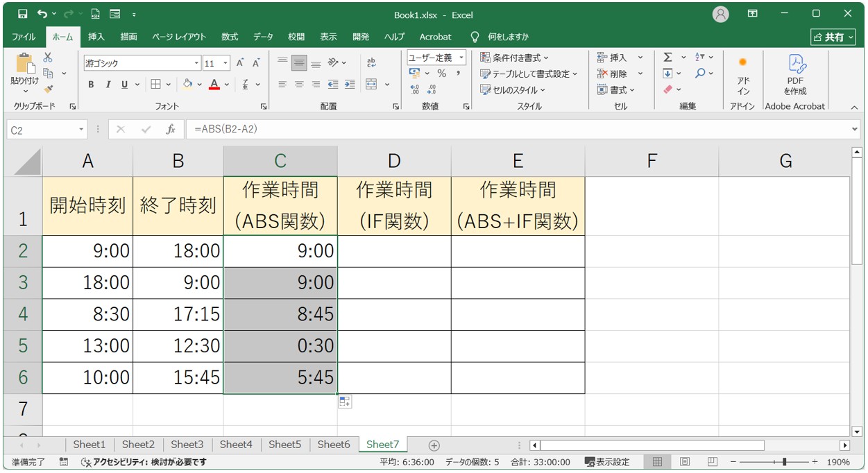Image resolution: width=868 pixels, height=473 pixels.
Task: Click the Fill down arrow icon
Action: point(667,74)
